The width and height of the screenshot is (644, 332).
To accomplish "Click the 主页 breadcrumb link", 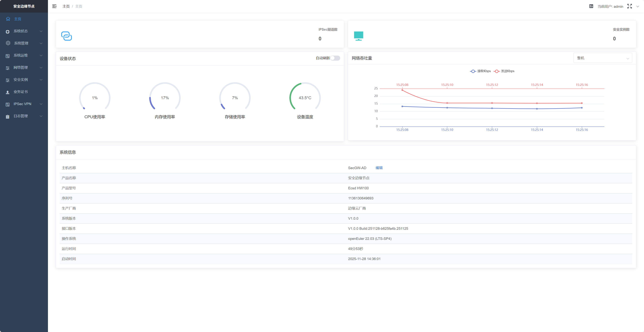I will tap(66, 6).
